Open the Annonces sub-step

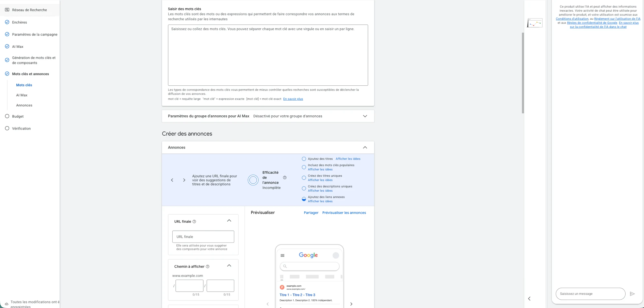click(24, 105)
